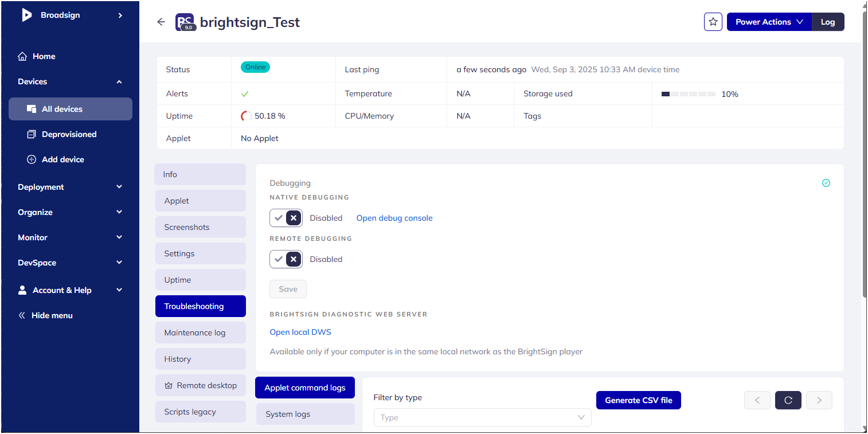The width and height of the screenshot is (868, 434).
Task: Select the Troubleshooting tab
Action: (201, 306)
